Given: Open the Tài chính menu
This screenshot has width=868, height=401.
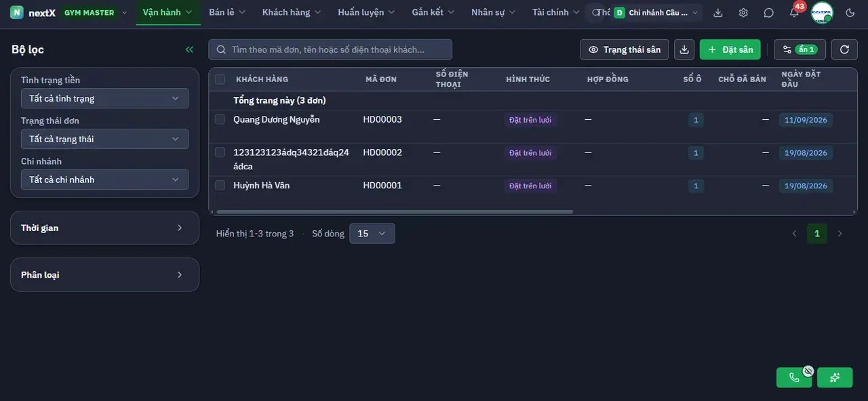Looking at the screenshot, I should 556,12.
